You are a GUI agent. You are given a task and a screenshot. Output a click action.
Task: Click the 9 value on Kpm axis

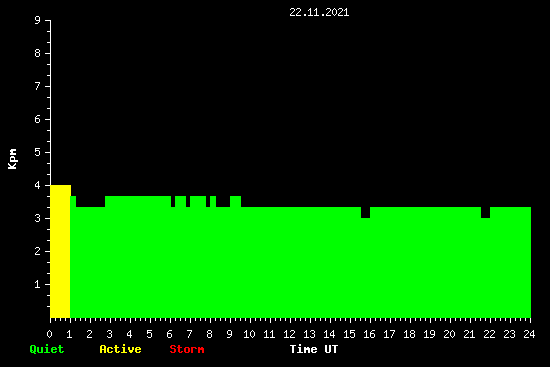pos(38,20)
